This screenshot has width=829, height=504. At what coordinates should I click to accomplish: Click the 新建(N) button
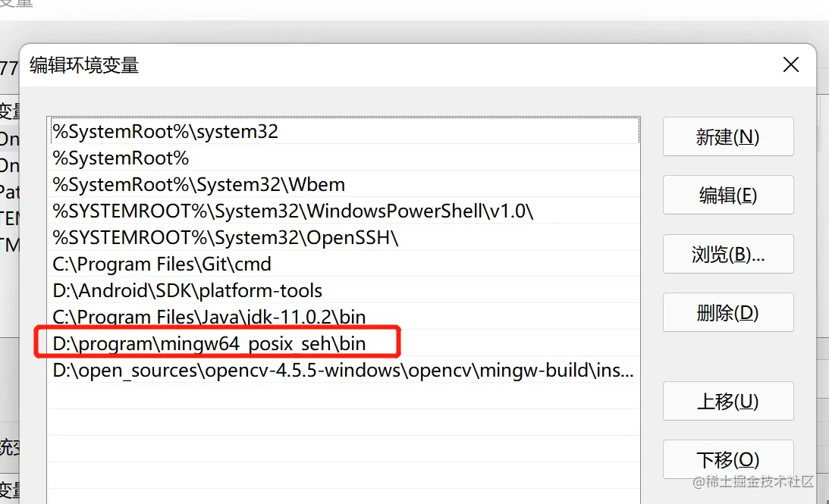coord(728,137)
